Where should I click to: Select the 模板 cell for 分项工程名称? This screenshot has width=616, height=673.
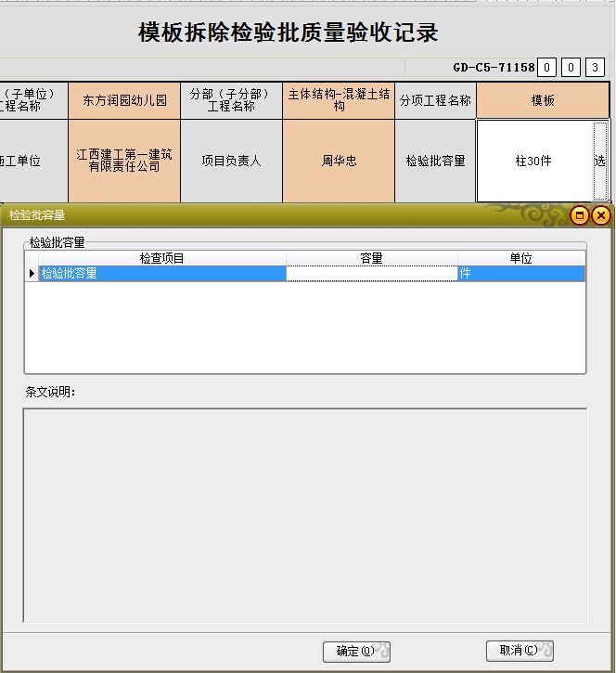[x=543, y=100]
